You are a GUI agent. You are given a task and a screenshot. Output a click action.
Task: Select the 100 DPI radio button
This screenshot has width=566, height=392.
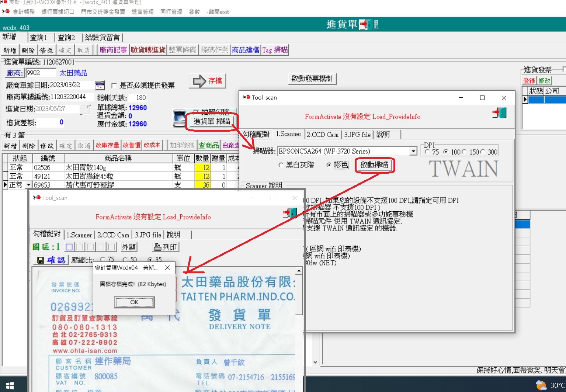pos(446,152)
